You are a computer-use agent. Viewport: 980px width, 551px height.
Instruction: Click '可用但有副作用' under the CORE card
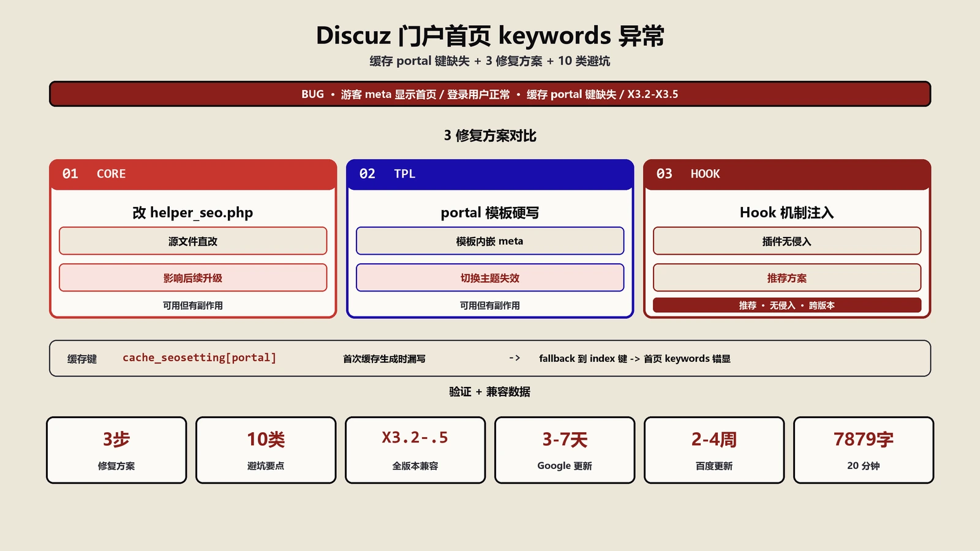click(x=193, y=305)
